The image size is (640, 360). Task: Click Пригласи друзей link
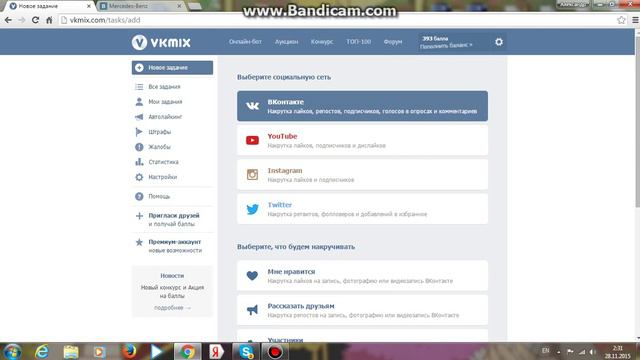click(174, 216)
